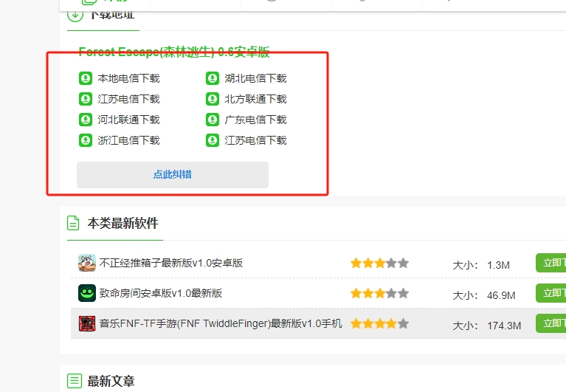The image size is (566, 392).
Task: Select the size value 46.9M
Action: pos(501,295)
